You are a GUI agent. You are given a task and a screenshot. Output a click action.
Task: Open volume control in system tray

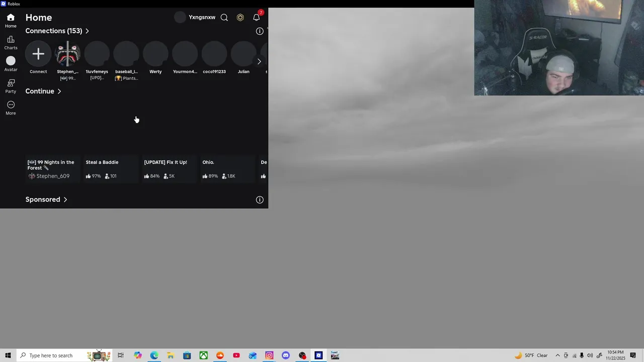pos(590,355)
